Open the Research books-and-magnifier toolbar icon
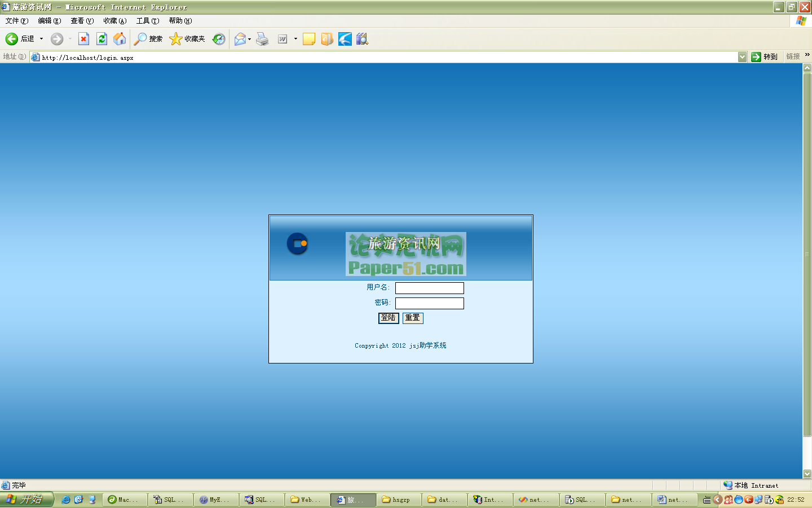The height and width of the screenshot is (508, 812). 362,39
